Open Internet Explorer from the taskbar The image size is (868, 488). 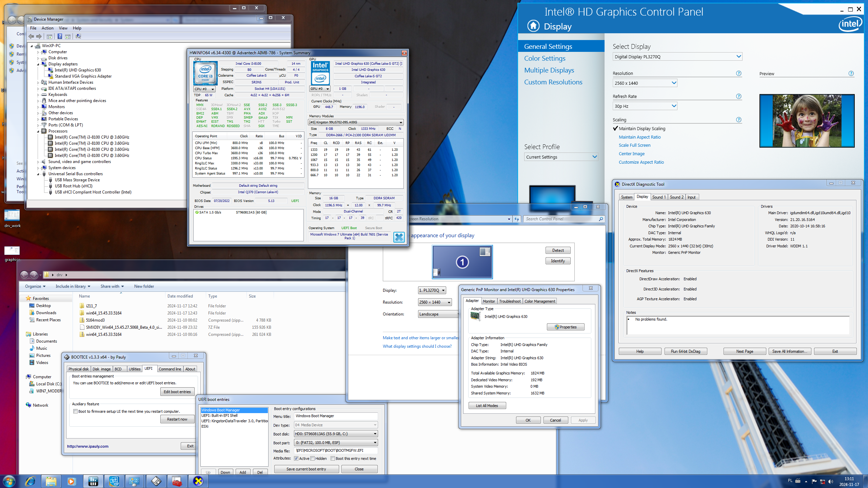coord(31,481)
